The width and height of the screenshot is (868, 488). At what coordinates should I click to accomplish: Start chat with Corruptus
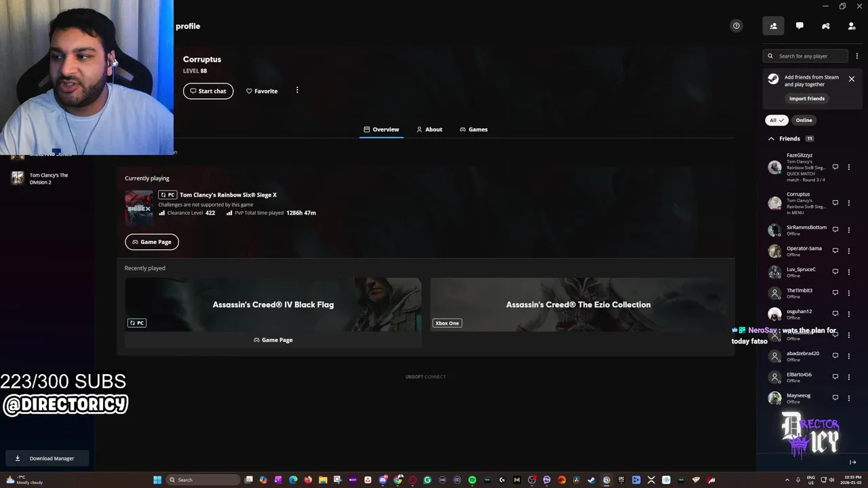208,91
